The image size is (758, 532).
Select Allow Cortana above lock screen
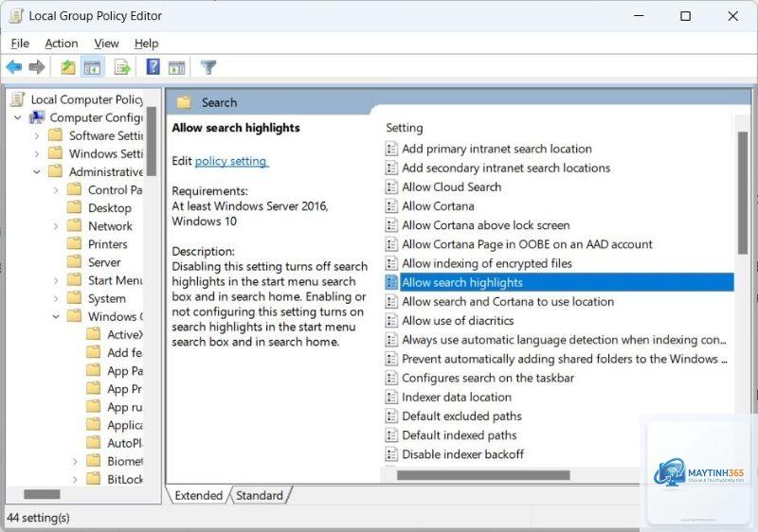tap(486, 225)
